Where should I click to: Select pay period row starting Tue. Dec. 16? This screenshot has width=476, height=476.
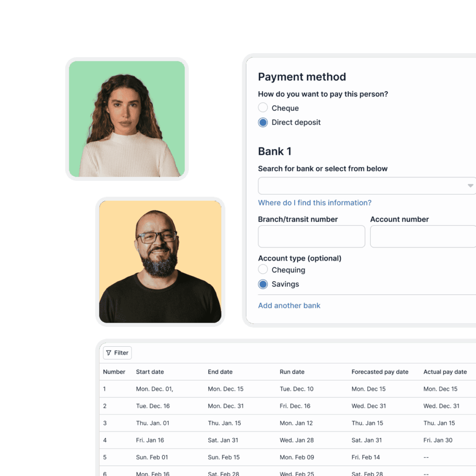[x=153, y=406]
